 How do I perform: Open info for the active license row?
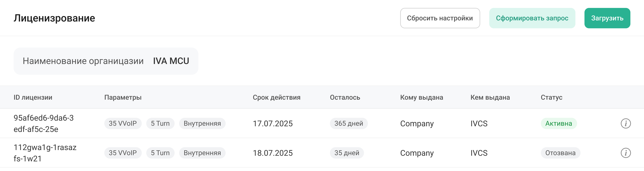(x=625, y=124)
